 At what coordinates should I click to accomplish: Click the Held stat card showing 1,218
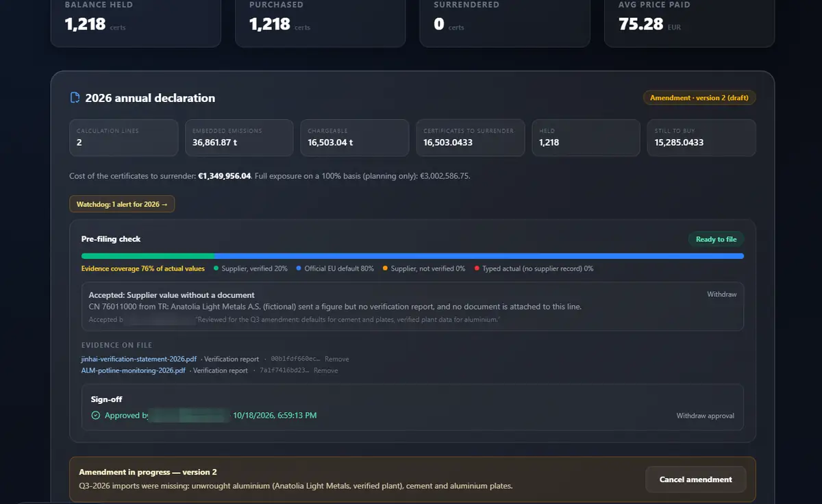pyautogui.click(x=586, y=138)
